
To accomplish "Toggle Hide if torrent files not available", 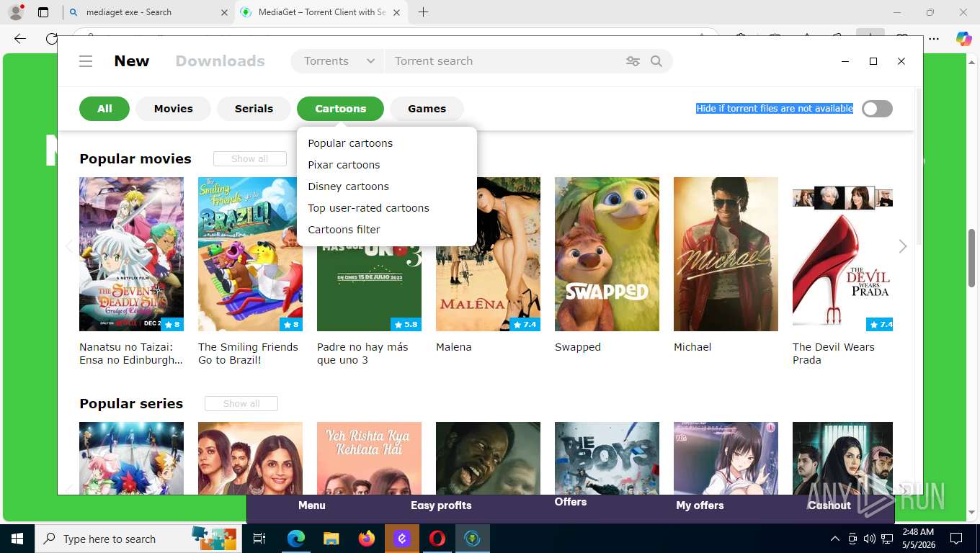I will [x=877, y=109].
